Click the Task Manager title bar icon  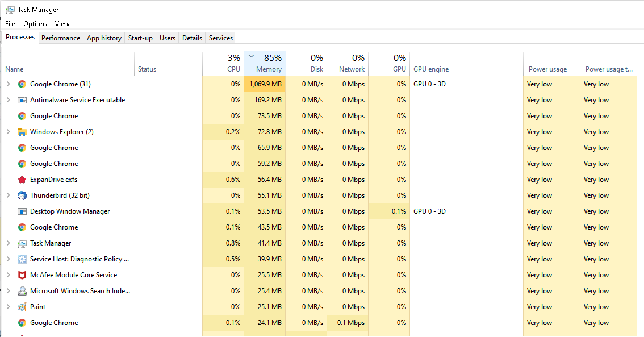tap(10, 10)
